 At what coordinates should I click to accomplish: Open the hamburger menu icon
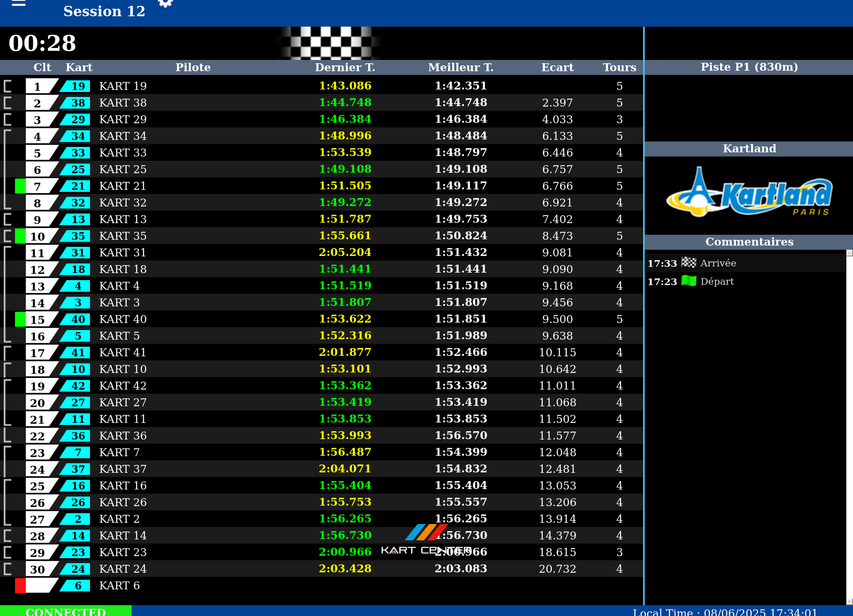pyautogui.click(x=19, y=3)
